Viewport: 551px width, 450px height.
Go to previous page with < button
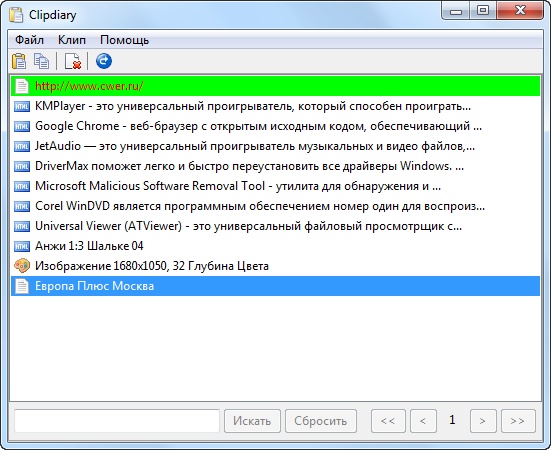[x=423, y=421]
